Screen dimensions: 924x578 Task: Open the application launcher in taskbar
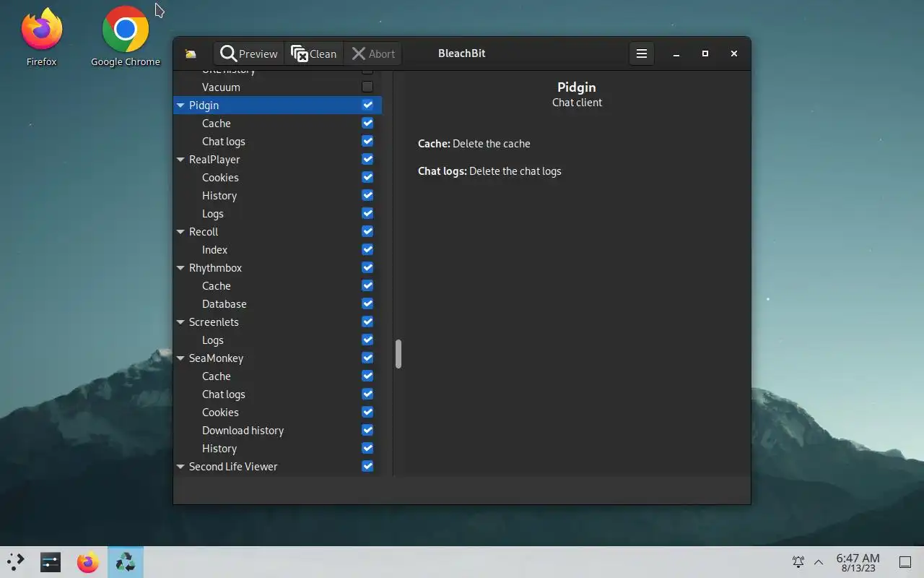point(16,562)
